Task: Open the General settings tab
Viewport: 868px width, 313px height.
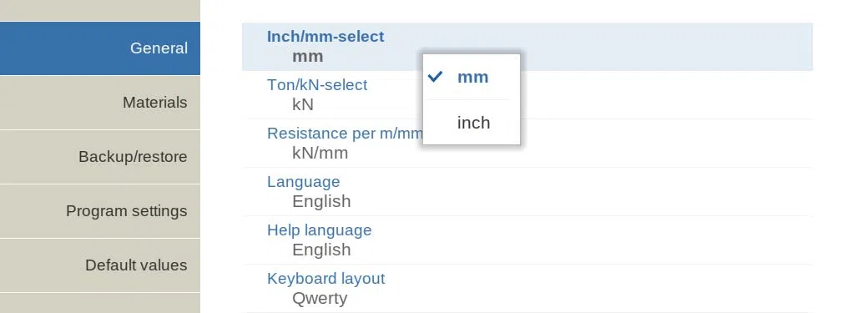Action: pyautogui.click(x=100, y=48)
